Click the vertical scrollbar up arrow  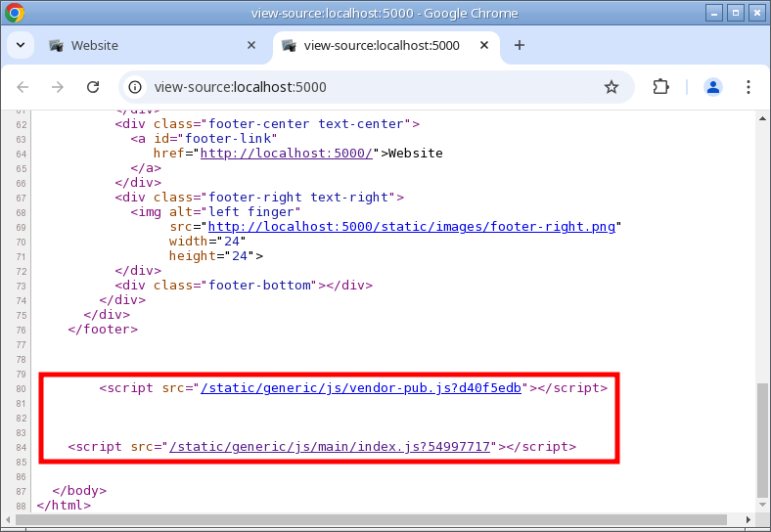pyautogui.click(x=762, y=118)
